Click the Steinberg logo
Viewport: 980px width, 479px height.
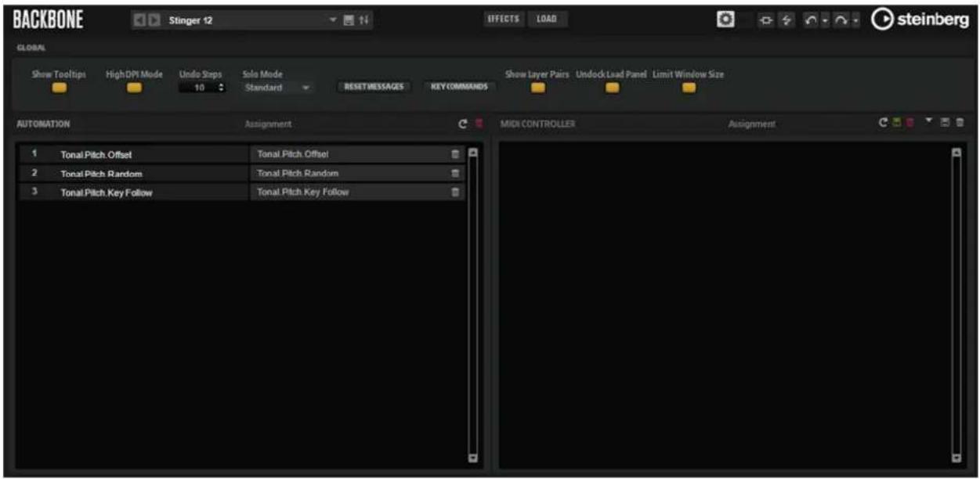(920, 20)
